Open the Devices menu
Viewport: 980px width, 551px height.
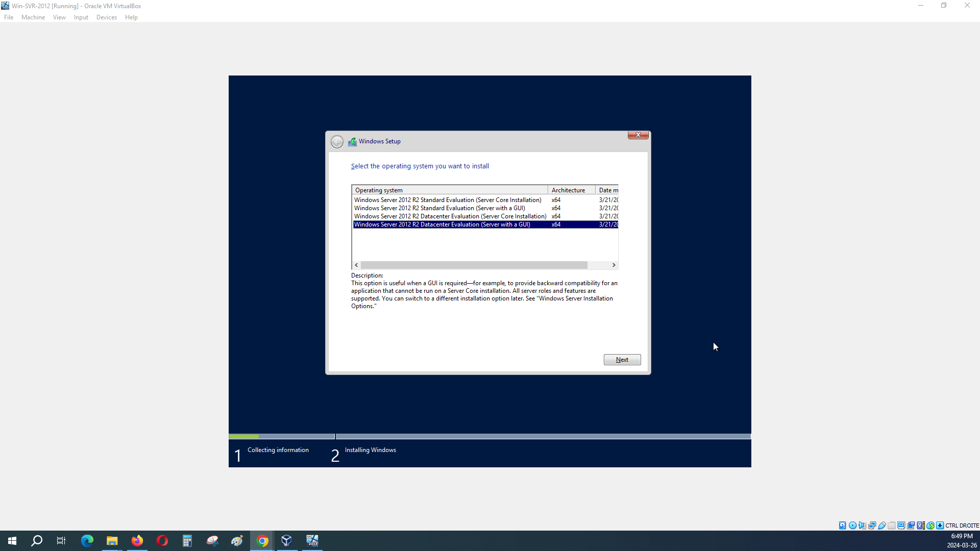(106, 17)
